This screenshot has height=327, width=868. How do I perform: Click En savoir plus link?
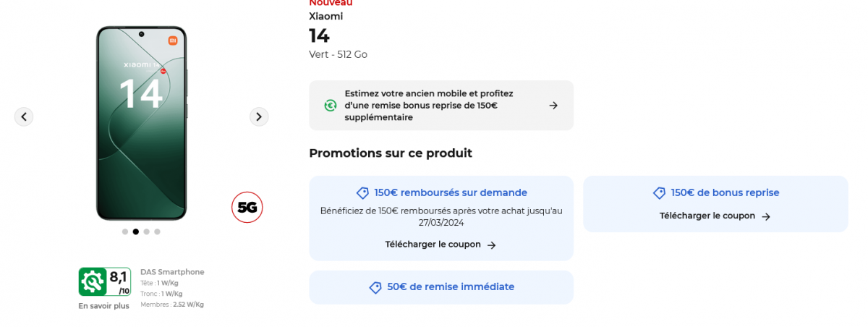point(104,306)
